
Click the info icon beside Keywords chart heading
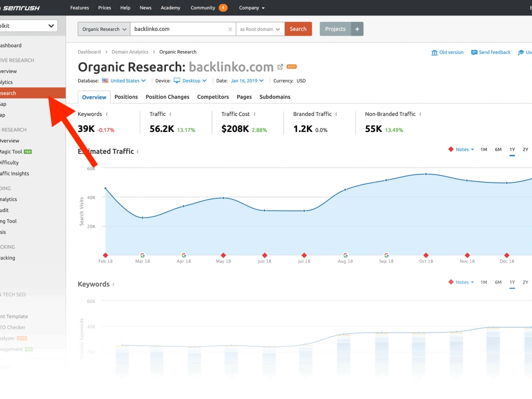tap(113, 284)
